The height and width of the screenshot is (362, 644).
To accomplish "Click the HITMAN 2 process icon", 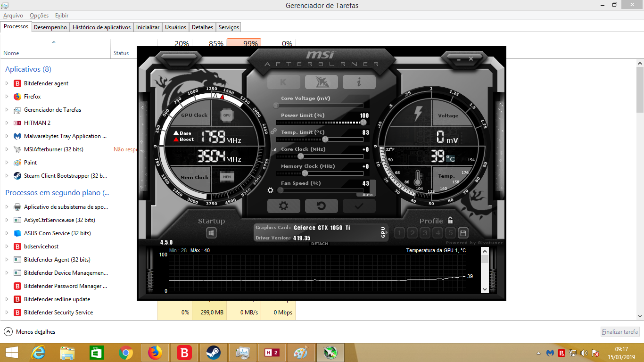I will pyautogui.click(x=17, y=123).
